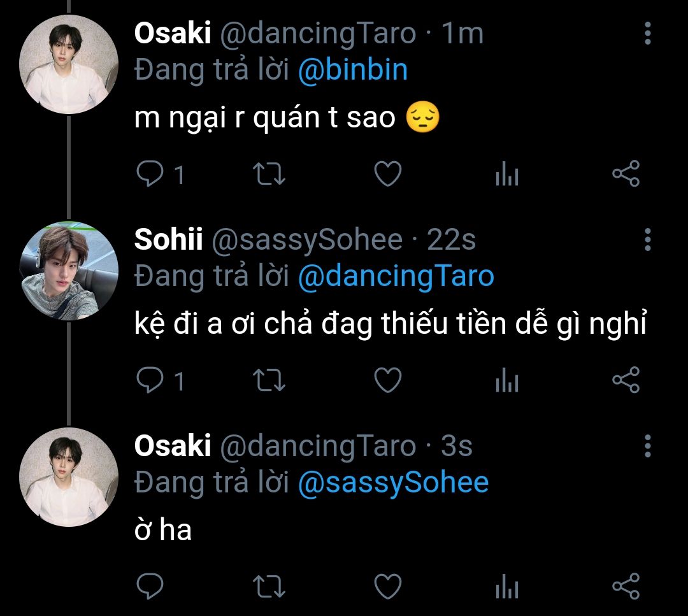Image resolution: width=688 pixels, height=616 pixels.
Task: View analytics of Sohii's tweet
Action: coord(507,380)
